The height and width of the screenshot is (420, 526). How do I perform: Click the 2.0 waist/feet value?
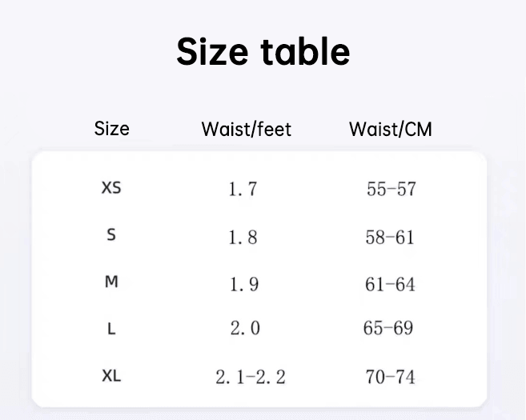pos(245,329)
